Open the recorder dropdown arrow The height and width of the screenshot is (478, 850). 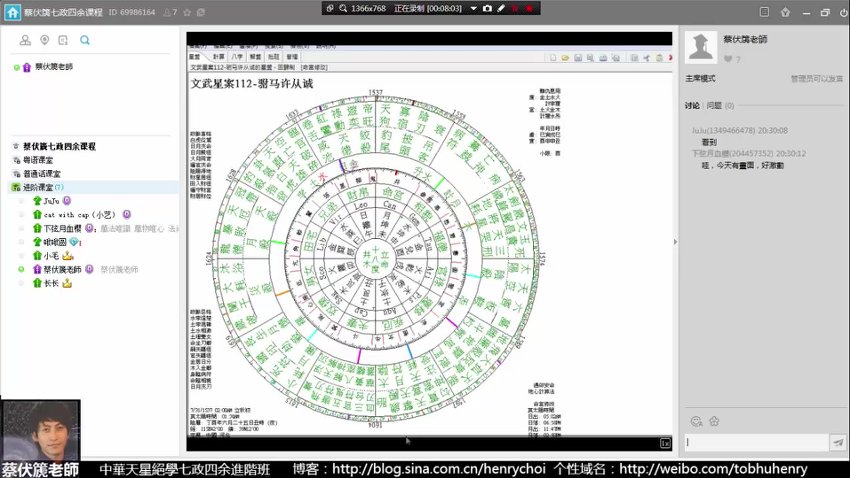(x=473, y=8)
